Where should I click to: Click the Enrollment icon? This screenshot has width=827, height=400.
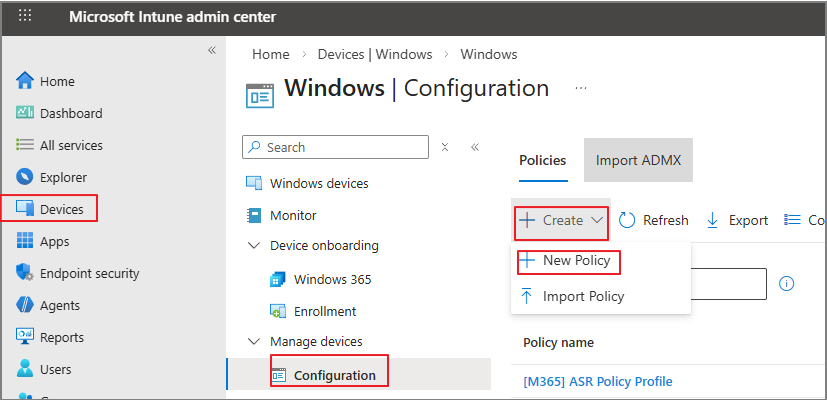coord(277,311)
